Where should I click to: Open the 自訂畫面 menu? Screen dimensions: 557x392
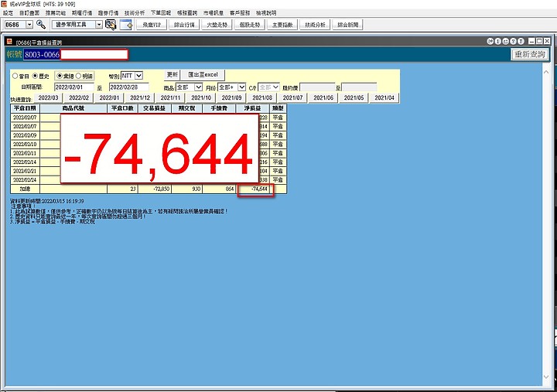point(29,13)
